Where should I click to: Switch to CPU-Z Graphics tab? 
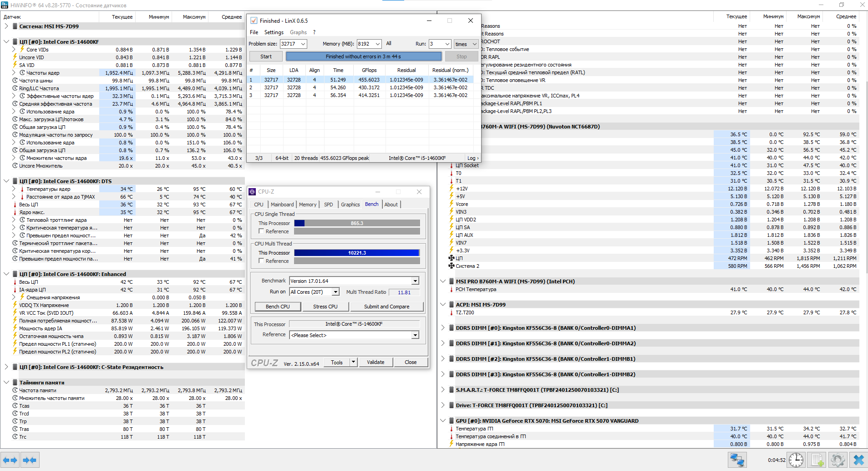[350, 205]
